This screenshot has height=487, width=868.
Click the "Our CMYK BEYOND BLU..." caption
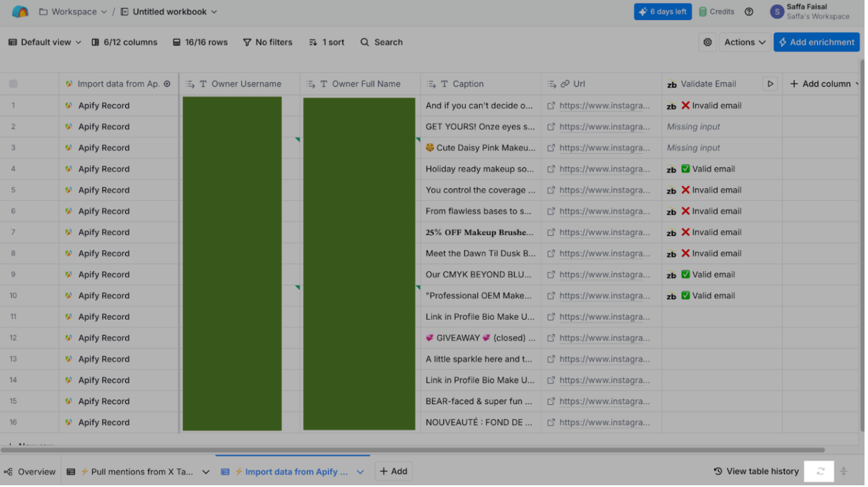[480, 275]
